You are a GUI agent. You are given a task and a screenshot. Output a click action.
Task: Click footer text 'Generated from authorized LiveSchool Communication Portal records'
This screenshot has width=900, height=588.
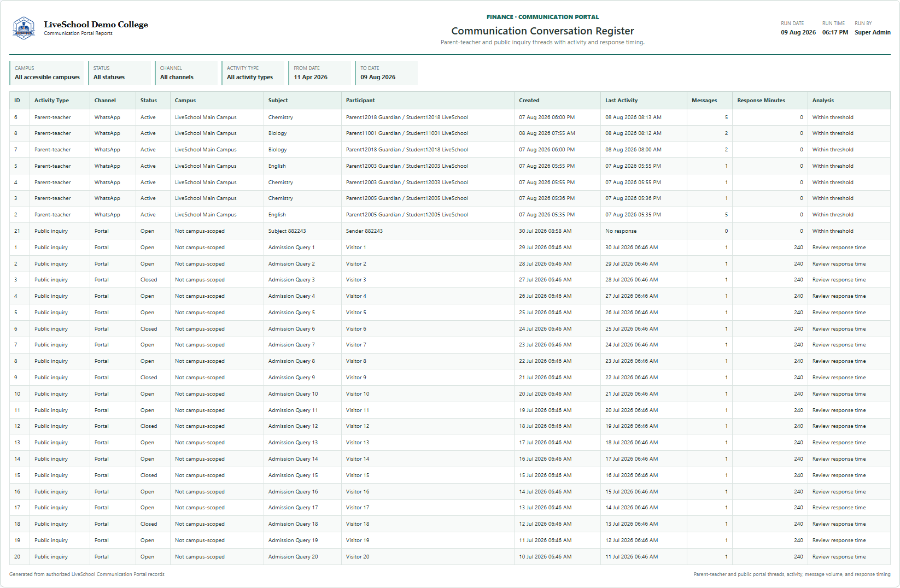(x=86, y=574)
